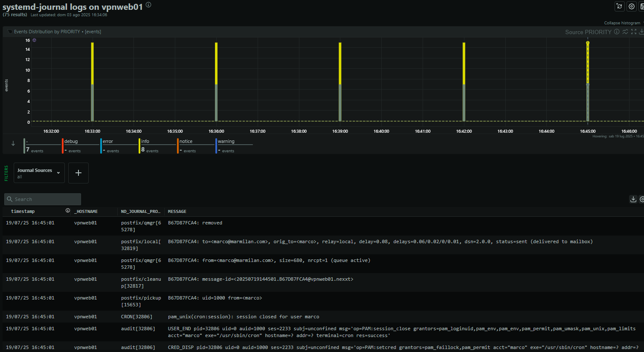Viewport: 644px width, 352px height.
Task: Click the histogram bar at 16:36:00
Action: tap(216, 82)
